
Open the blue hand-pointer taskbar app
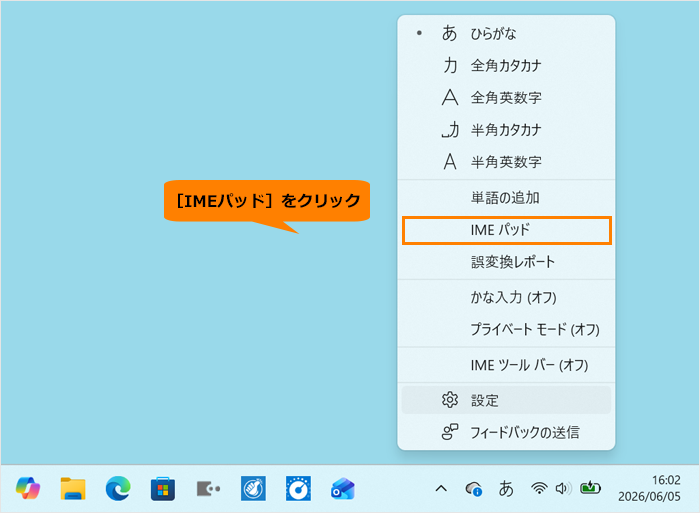pos(253,489)
